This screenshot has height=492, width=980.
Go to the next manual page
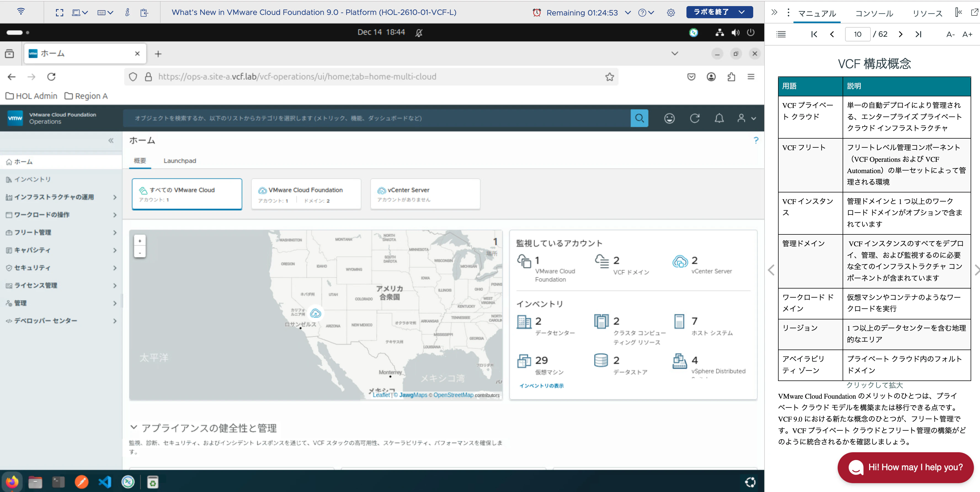(x=901, y=34)
